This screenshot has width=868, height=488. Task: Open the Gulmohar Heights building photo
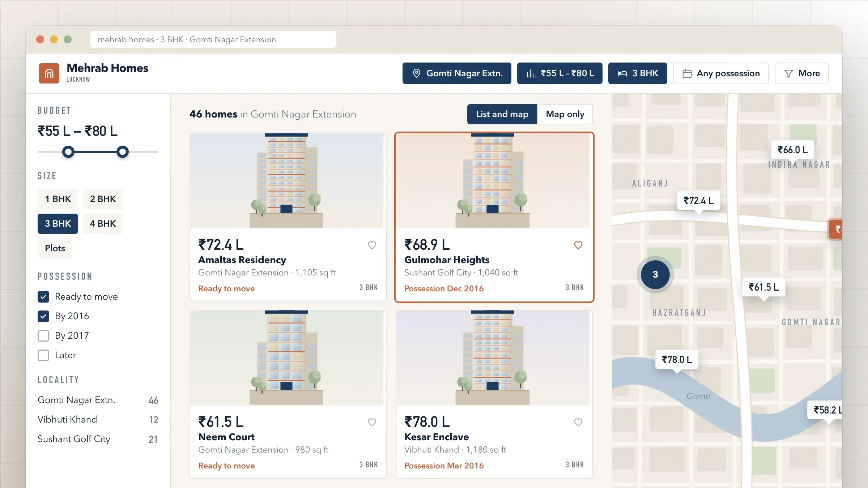click(x=493, y=181)
